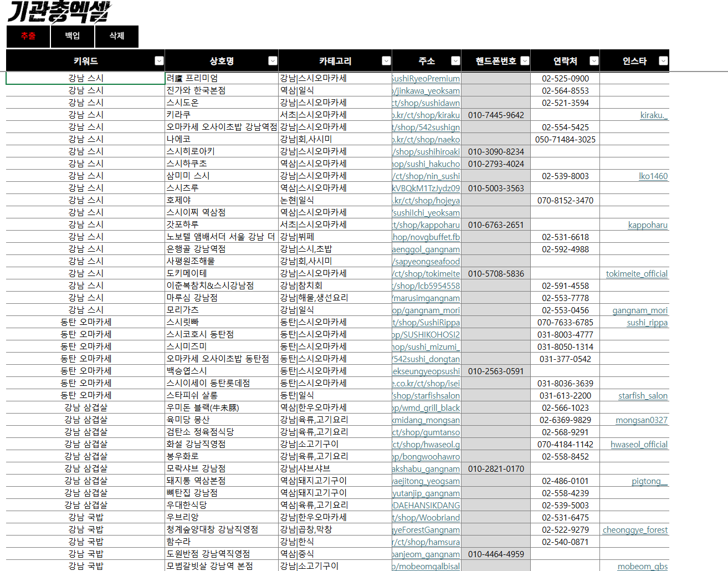Open the cheonggye_forest Instagram link
The height and width of the screenshot is (571, 728).
pos(635,530)
